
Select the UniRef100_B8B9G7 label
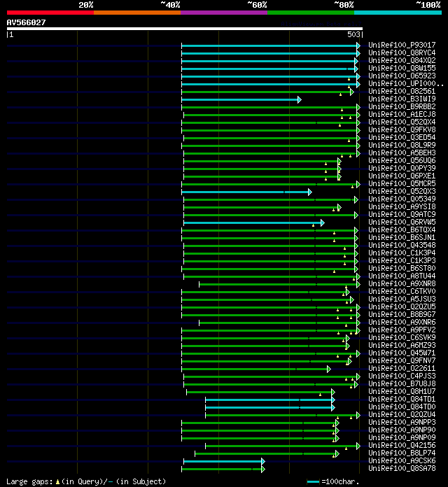point(402,315)
